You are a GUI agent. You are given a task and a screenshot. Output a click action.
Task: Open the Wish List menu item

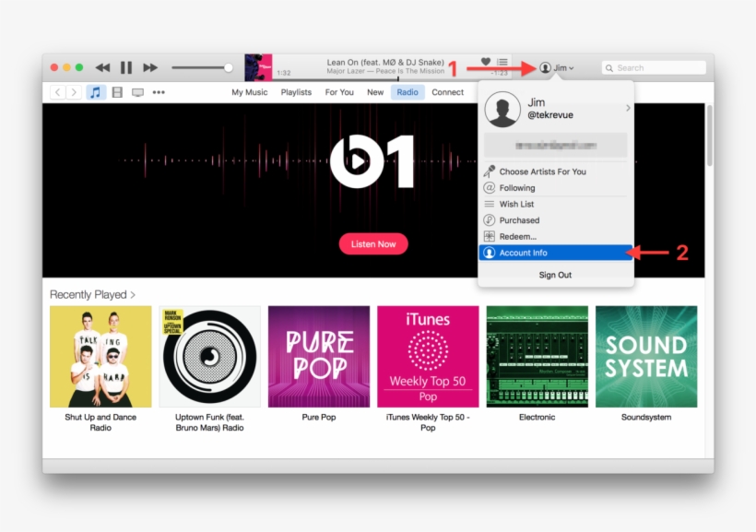(x=556, y=204)
